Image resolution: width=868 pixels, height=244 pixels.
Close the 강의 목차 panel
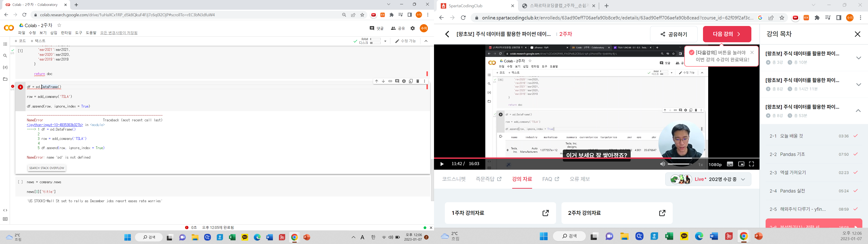pos(858,34)
